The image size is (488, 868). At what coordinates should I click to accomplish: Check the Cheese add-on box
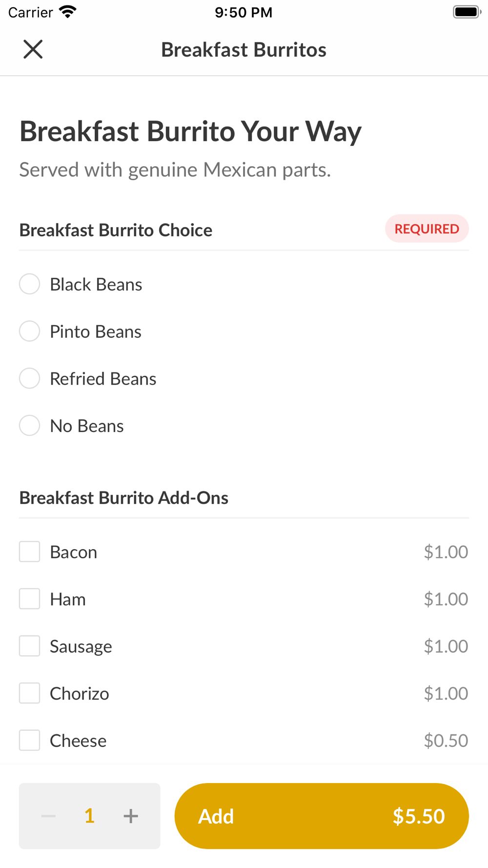pos(29,741)
